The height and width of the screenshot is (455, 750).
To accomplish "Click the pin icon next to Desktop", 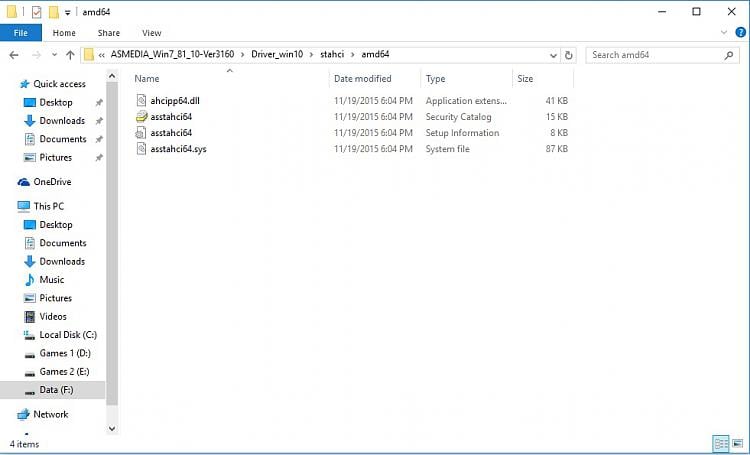I will pos(99,102).
